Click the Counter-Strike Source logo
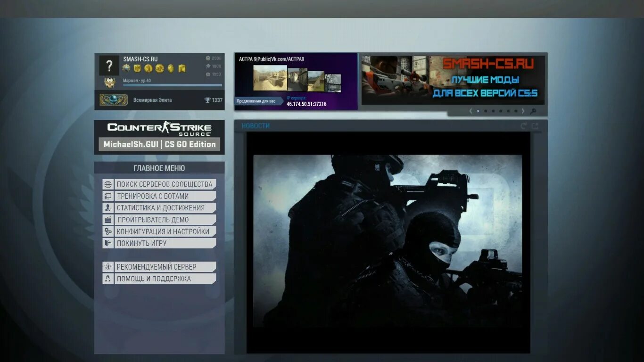Image resolution: width=644 pixels, height=362 pixels. (159, 129)
